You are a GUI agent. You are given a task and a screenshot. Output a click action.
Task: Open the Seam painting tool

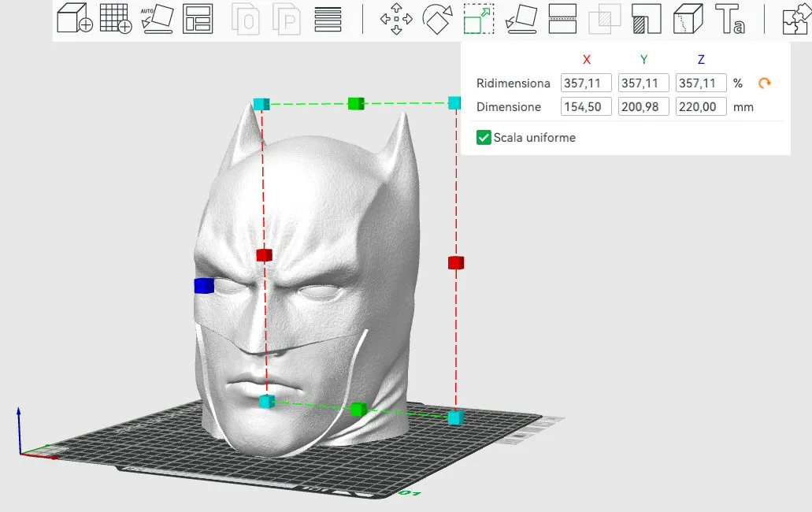tap(688, 19)
